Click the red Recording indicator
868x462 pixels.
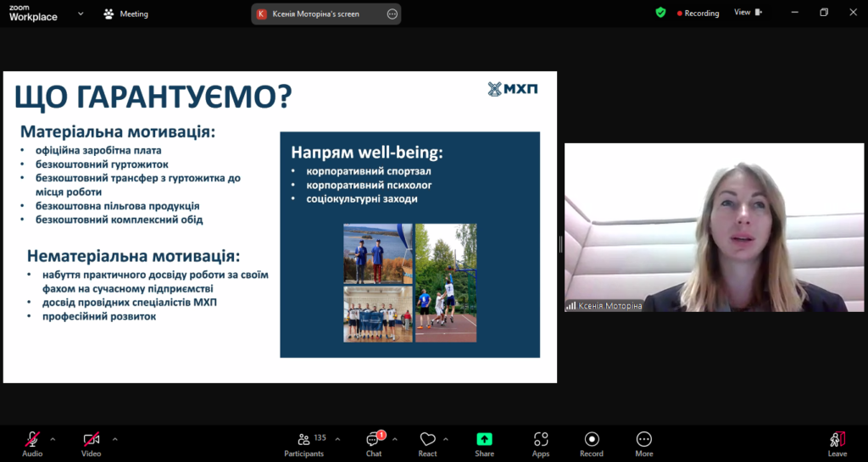(x=698, y=14)
